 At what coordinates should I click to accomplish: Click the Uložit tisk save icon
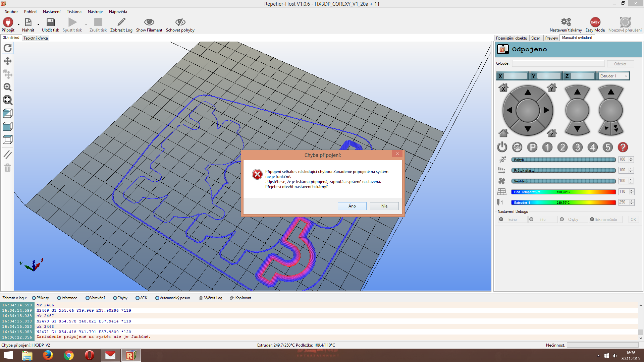[x=50, y=22]
